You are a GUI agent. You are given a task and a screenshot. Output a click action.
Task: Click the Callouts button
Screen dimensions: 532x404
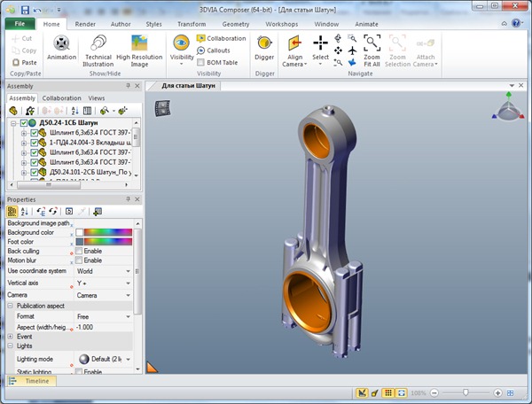(x=213, y=50)
